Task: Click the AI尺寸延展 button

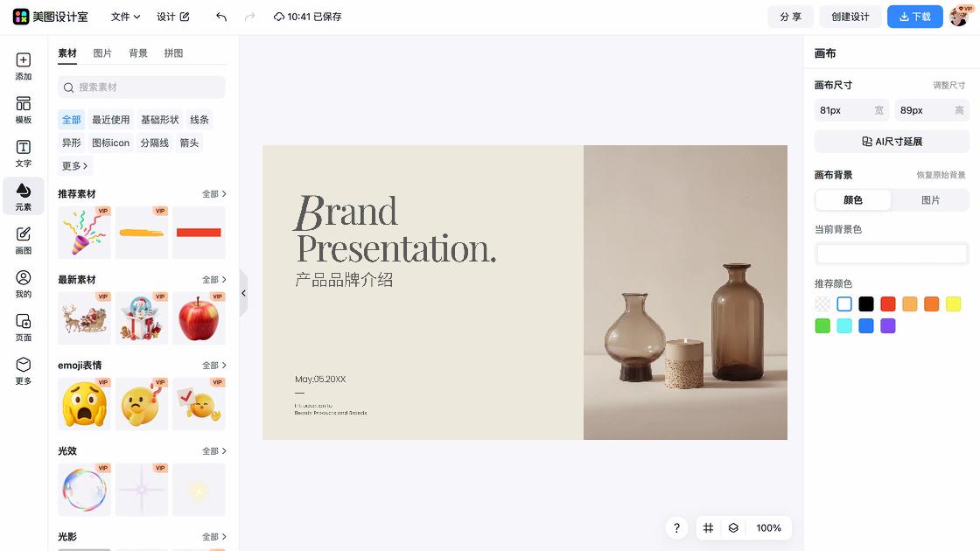Action: [892, 142]
